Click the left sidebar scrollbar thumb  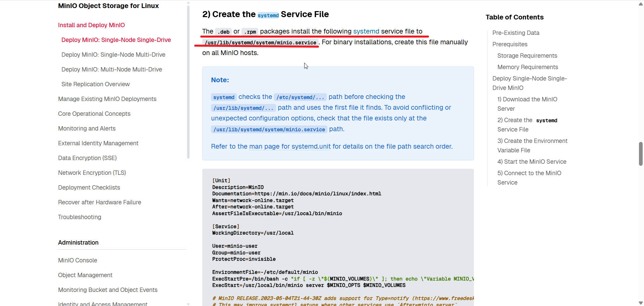188,82
